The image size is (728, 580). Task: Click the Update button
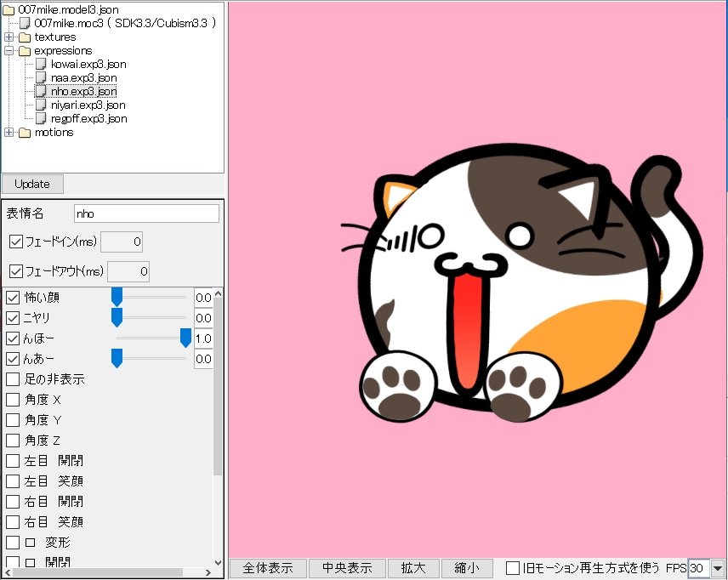(x=32, y=184)
